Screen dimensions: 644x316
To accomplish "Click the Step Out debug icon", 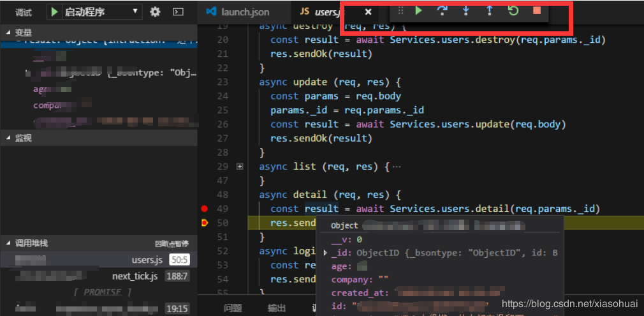I will click(489, 11).
